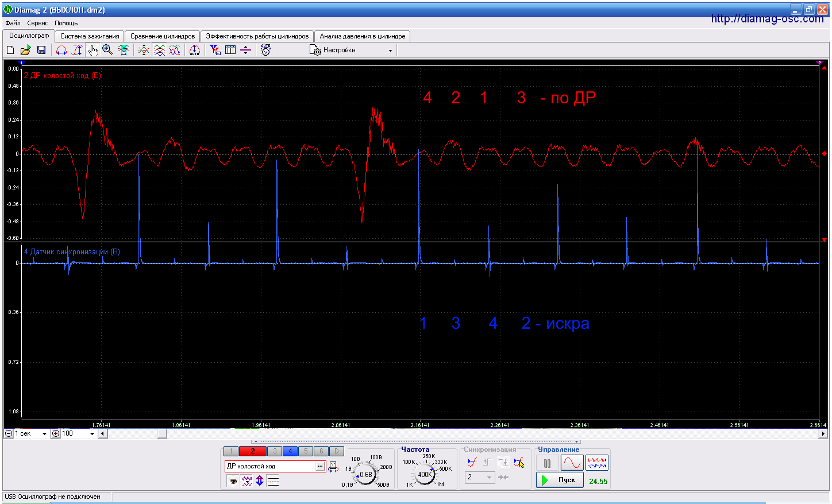Select the vertical scale tool
832x504 pixels.
[x=77, y=51]
